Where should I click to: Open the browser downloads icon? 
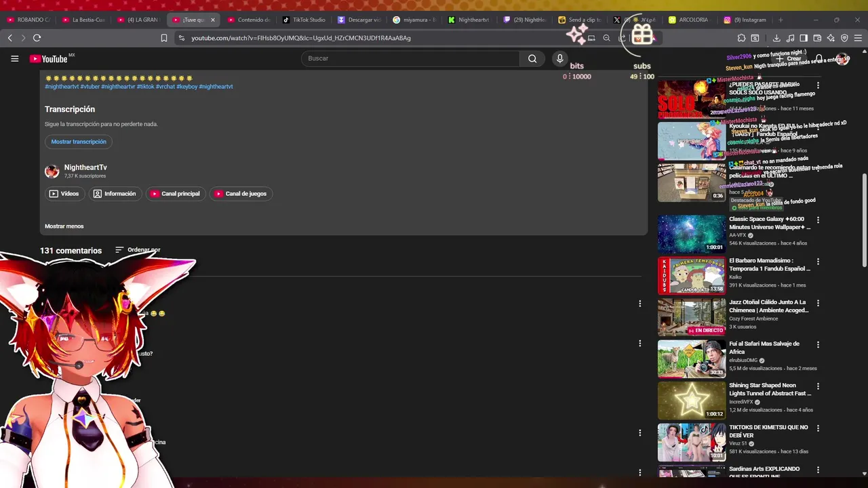pyautogui.click(x=776, y=38)
